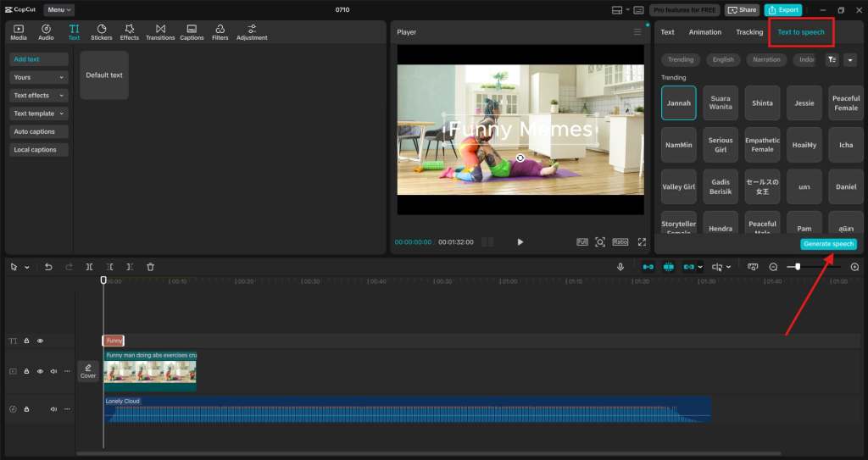Zoom out of the timeline
Image resolution: width=868 pixels, height=460 pixels.
pyautogui.click(x=773, y=267)
